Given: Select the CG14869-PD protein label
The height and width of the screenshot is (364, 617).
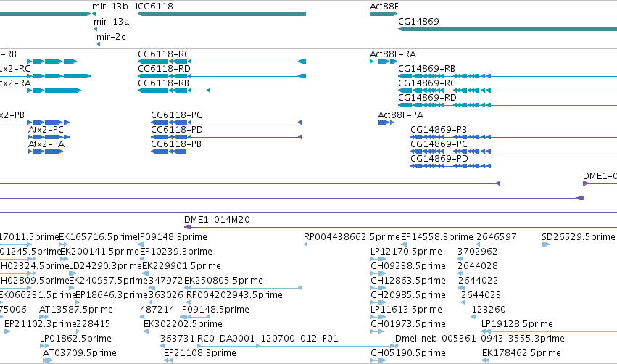Looking at the screenshot, I should click(439, 159).
